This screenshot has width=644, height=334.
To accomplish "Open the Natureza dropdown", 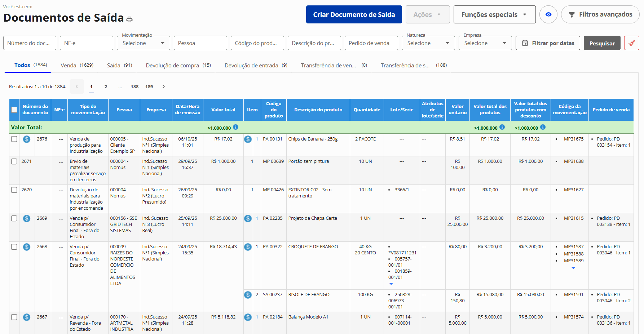I will (428, 43).
